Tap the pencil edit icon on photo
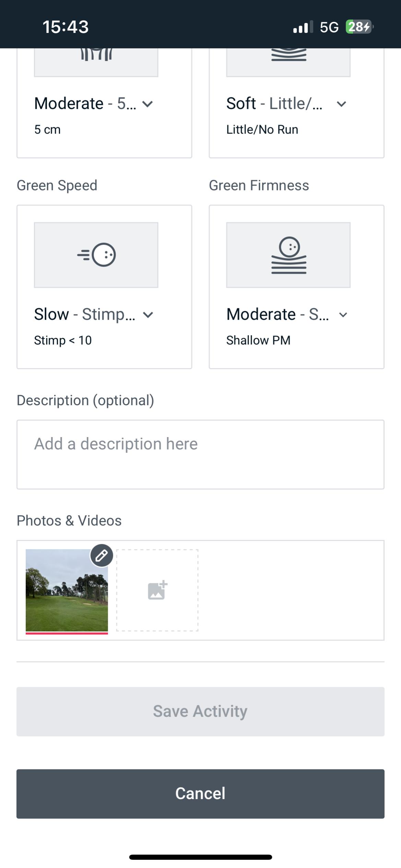The image size is (401, 868). [x=102, y=555]
